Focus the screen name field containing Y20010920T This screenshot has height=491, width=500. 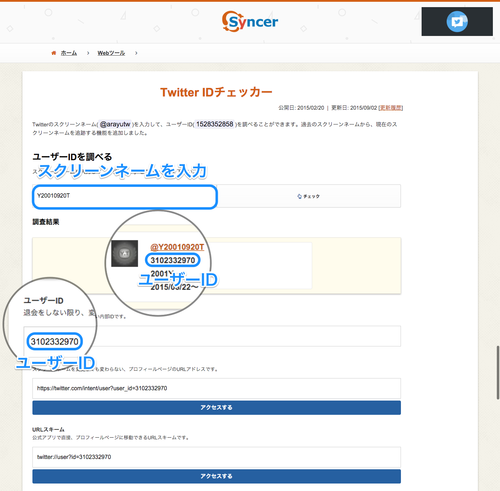(x=125, y=197)
